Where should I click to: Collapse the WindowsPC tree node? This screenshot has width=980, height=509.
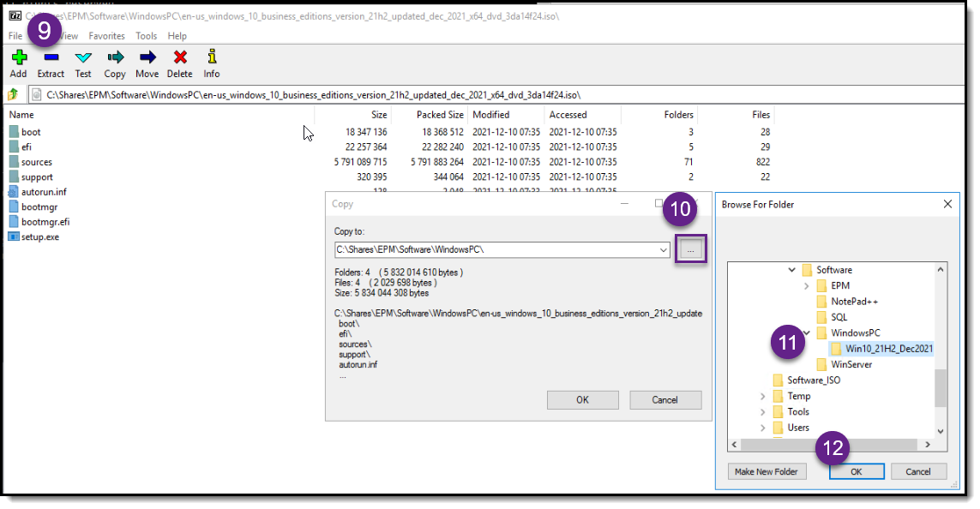(x=805, y=332)
